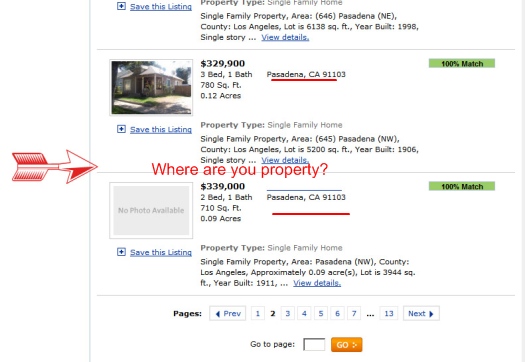Go to results page 1
The width and height of the screenshot is (525, 362).
pyautogui.click(x=257, y=313)
